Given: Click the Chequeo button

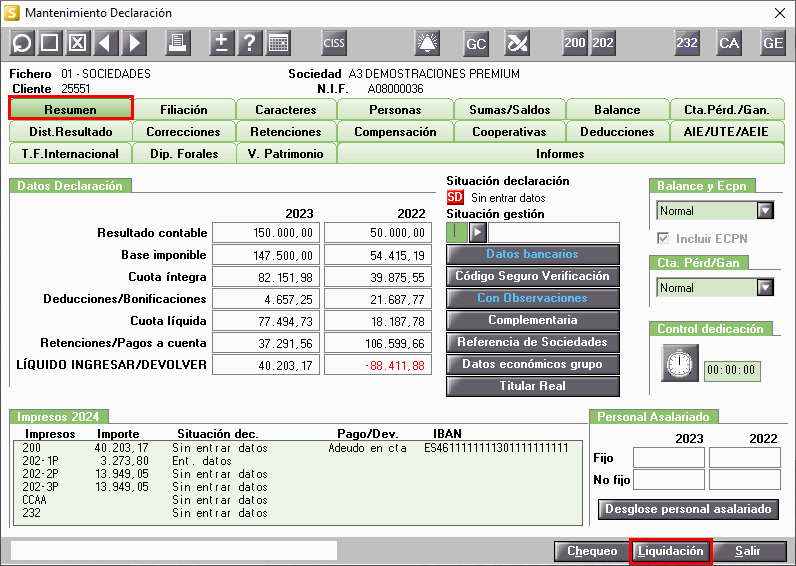Looking at the screenshot, I should click(x=592, y=551).
